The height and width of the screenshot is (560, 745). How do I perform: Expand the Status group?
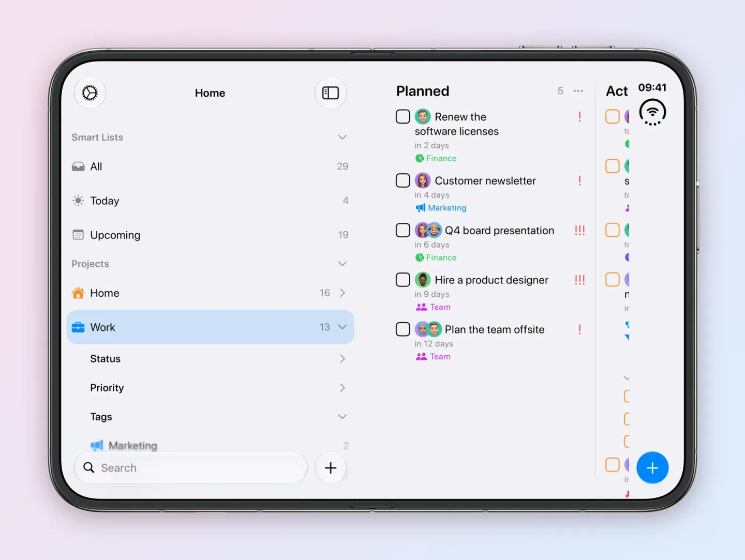[342, 359]
